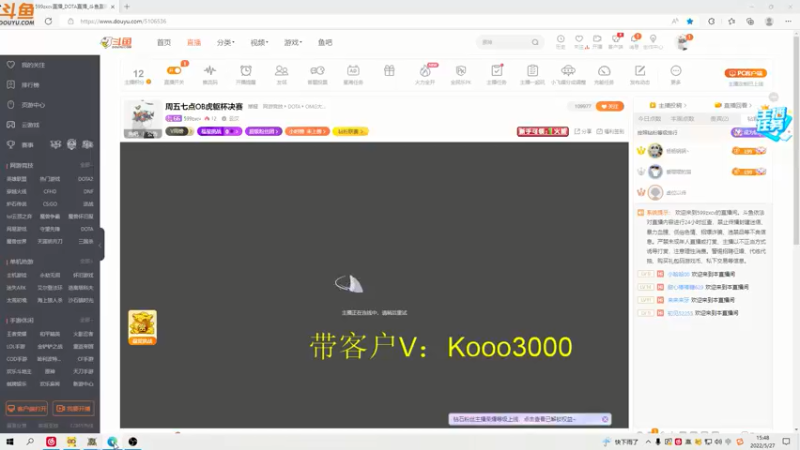
Task: Click the blue favorites star in address bar
Action: point(690,21)
